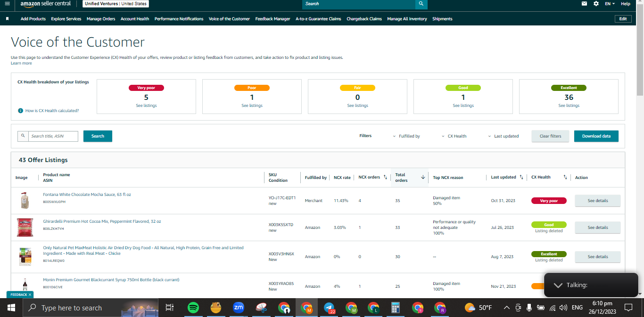This screenshot has height=317, width=644.
Task: Expand the CX Health filter dropdown
Action: (x=454, y=136)
